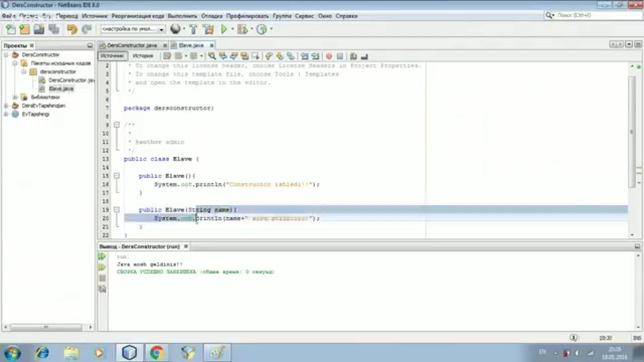
Task: Close the Elave.java editor tab
Action: [212, 45]
